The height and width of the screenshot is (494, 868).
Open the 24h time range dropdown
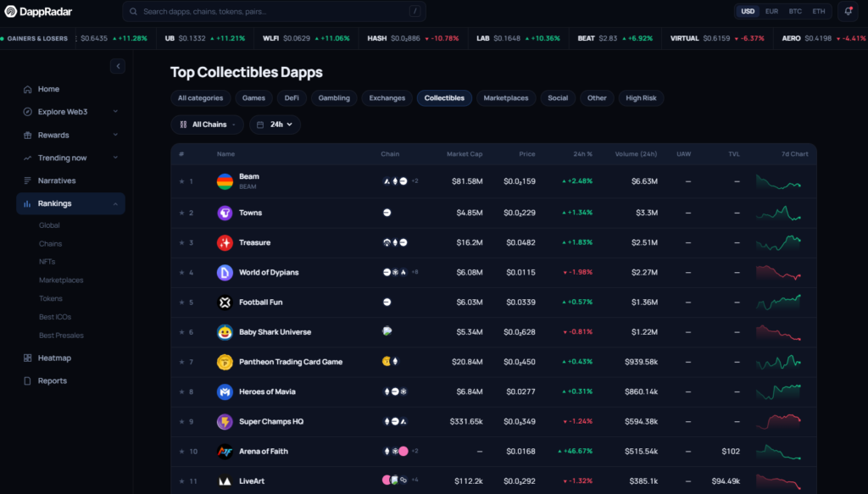(275, 125)
